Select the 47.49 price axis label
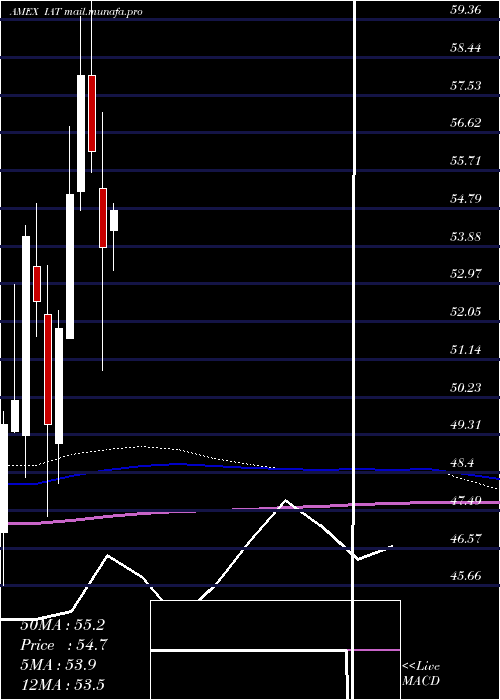This screenshot has height=700, width=500. [x=466, y=500]
